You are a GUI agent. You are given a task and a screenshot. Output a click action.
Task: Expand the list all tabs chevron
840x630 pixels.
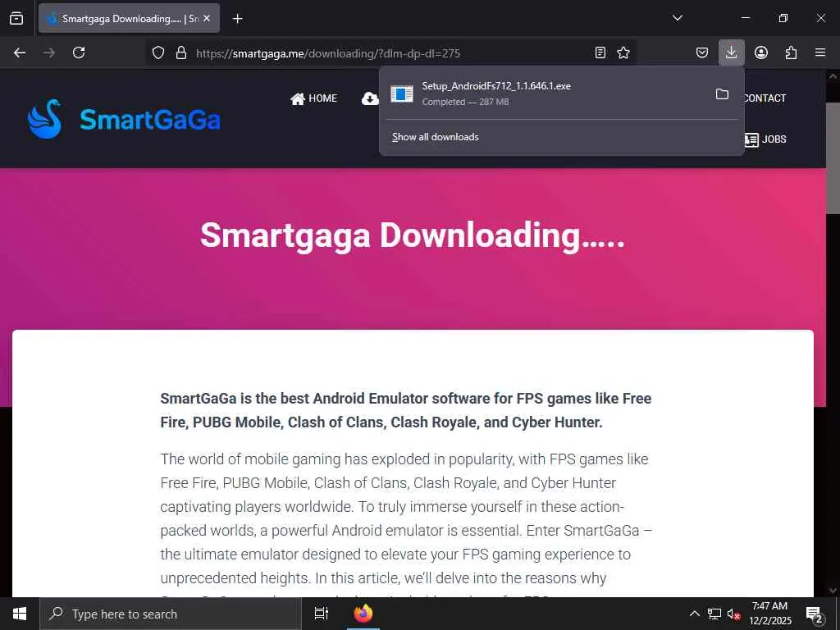677,18
